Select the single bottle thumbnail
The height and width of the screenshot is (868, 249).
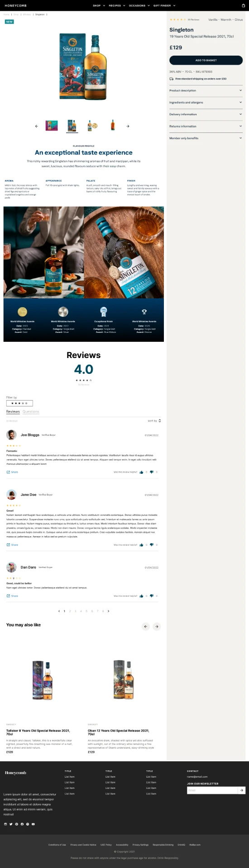click(x=113, y=126)
